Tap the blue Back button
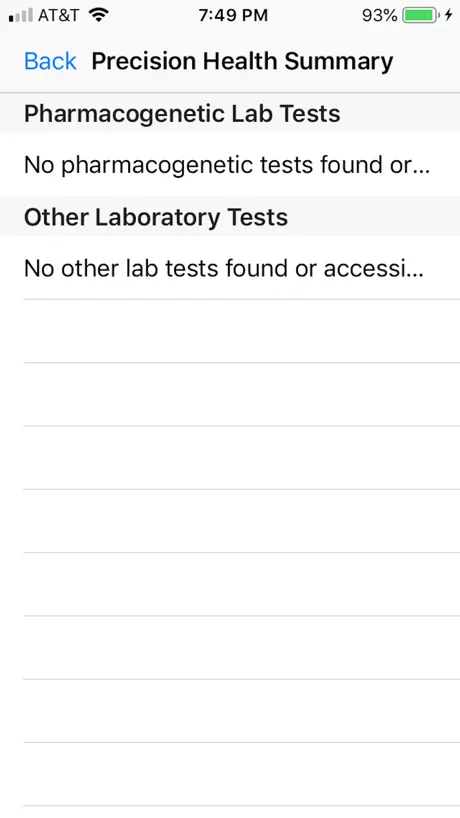 click(x=50, y=61)
